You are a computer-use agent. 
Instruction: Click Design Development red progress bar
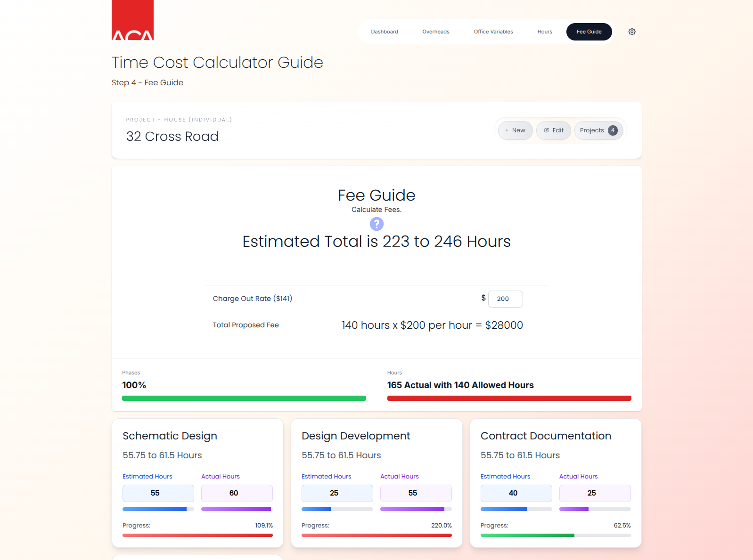coord(376,535)
